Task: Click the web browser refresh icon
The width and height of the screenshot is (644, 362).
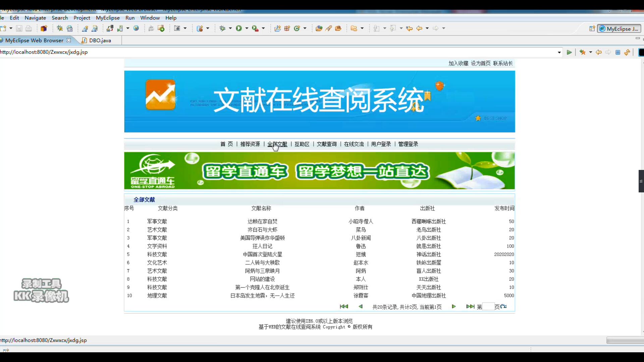Action: pyautogui.click(x=627, y=52)
